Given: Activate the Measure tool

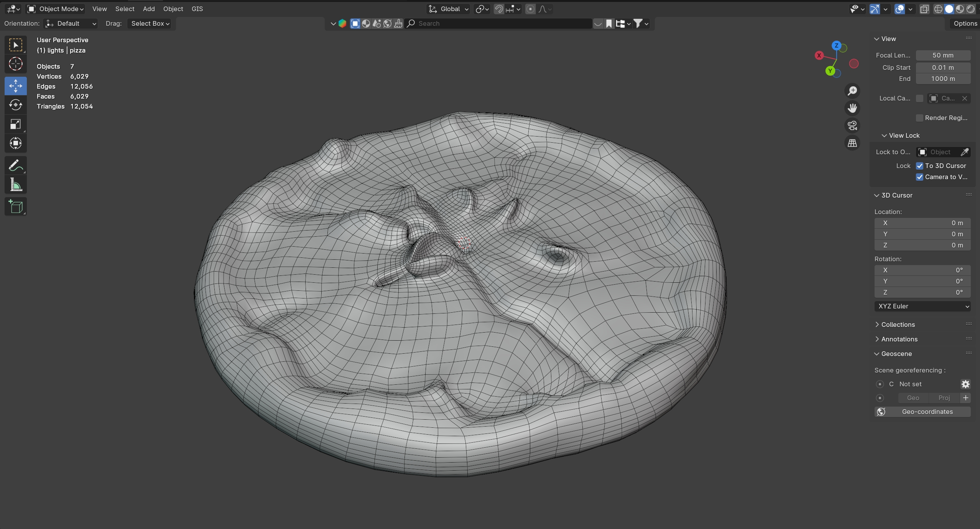Looking at the screenshot, I should [15, 185].
